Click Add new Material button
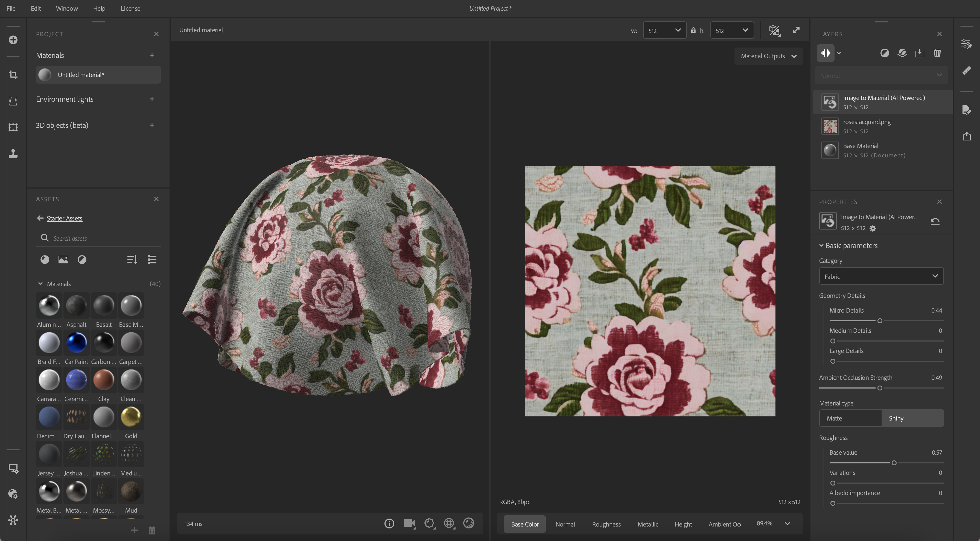The image size is (980, 541). [x=151, y=55]
